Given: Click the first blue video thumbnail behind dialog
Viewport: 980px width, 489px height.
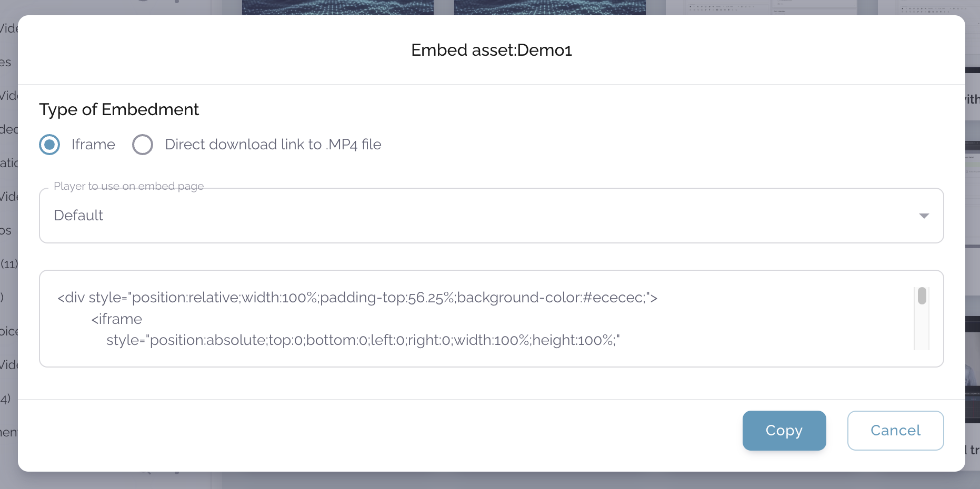Looking at the screenshot, I should (337, 7).
